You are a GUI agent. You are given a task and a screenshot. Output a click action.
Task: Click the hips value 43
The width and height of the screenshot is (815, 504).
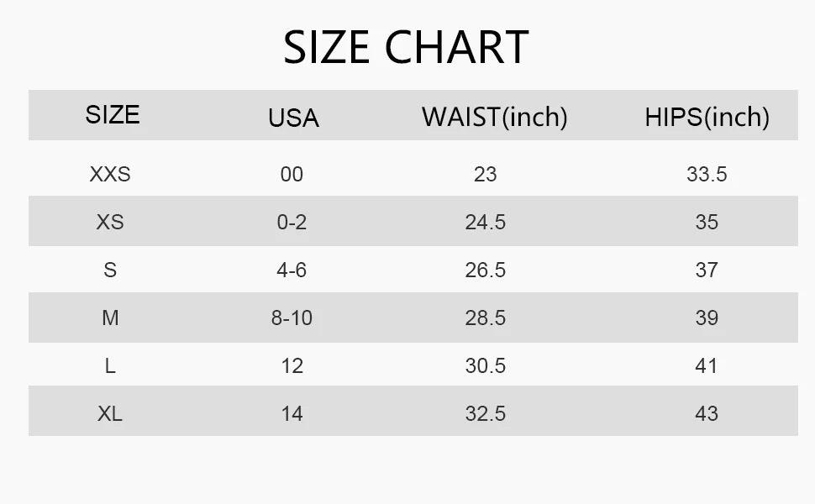[x=707, y=413]
